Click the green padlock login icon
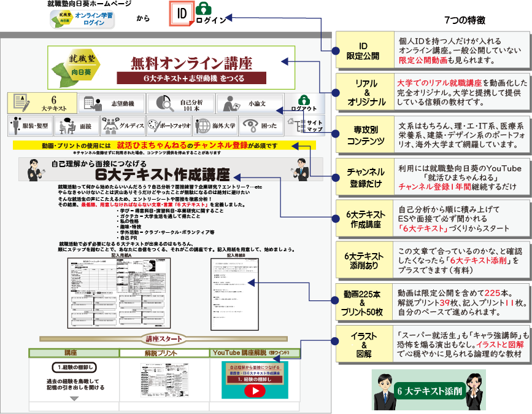 [x=201, y=10]
